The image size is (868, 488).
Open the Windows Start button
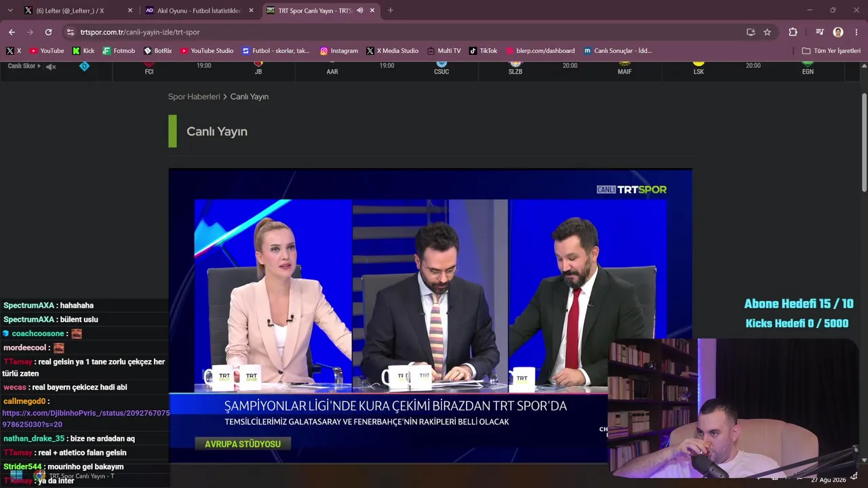[x=16, y=476]
